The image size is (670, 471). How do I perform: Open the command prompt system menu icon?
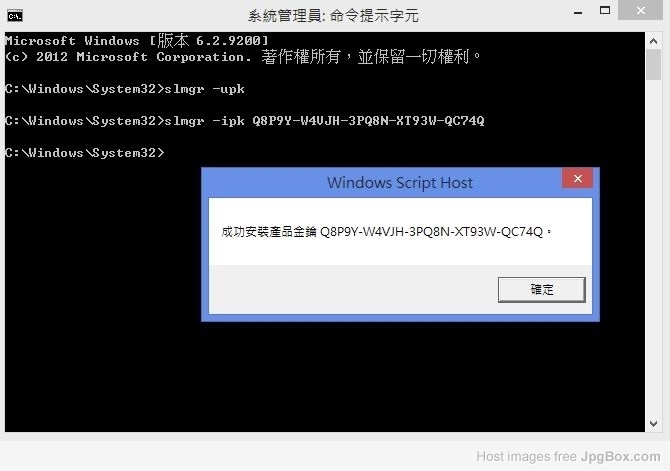[15, 16]
